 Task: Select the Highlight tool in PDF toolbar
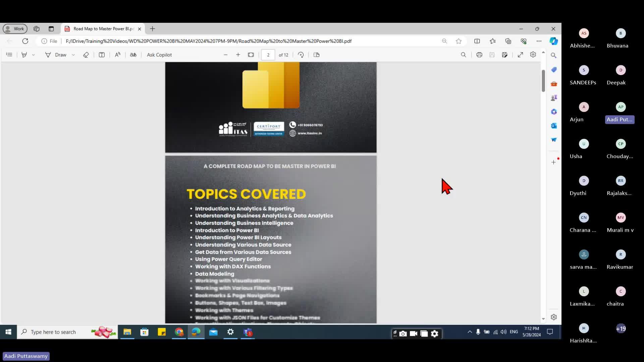[24, 55]
